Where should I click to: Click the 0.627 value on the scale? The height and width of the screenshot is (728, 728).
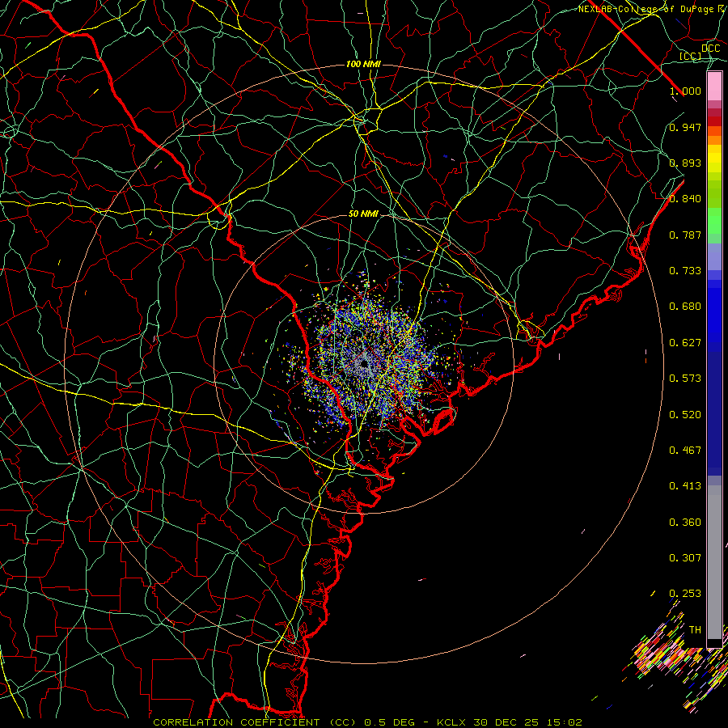pos(685,343)
